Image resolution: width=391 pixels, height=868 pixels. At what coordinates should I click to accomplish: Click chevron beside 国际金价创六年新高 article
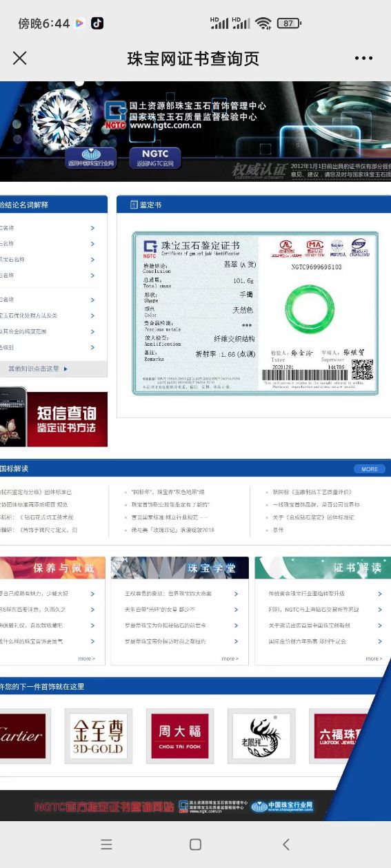pos(379,641)
